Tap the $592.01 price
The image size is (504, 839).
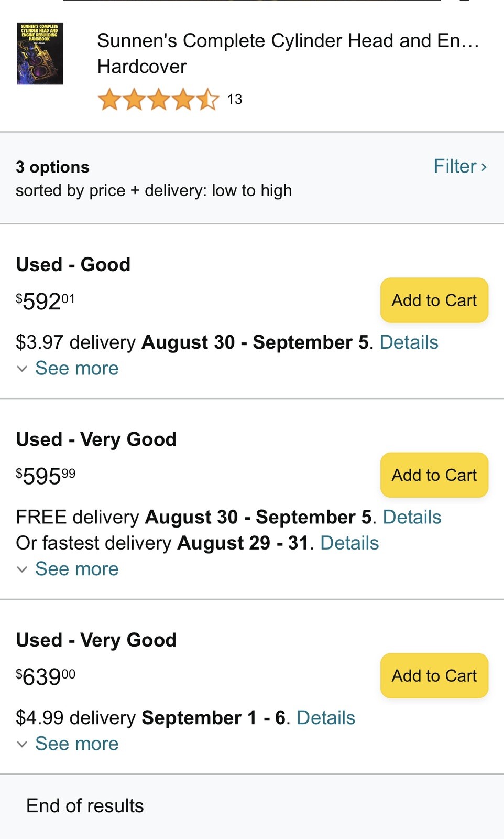click(x=46, y=302)
